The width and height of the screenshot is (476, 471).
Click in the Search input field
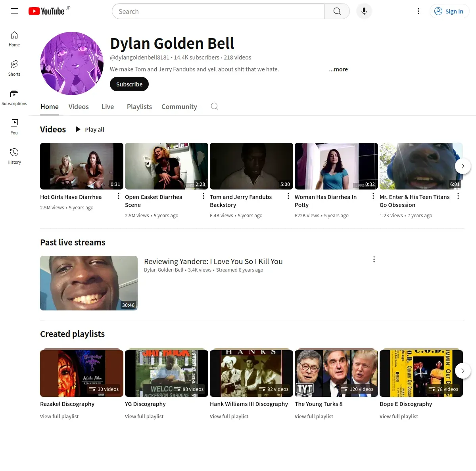click(218, 11)
